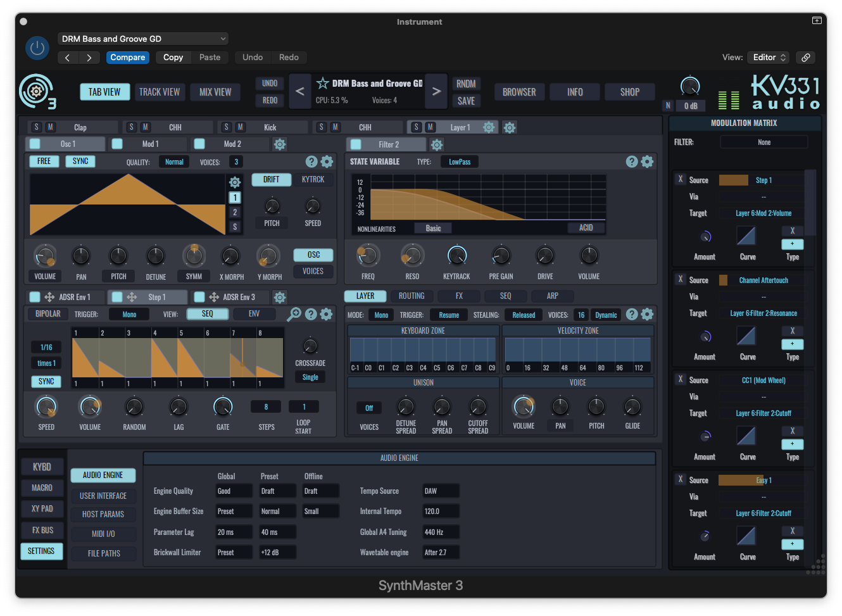Switch to the TRACK VIEW tab

[160, 91]
